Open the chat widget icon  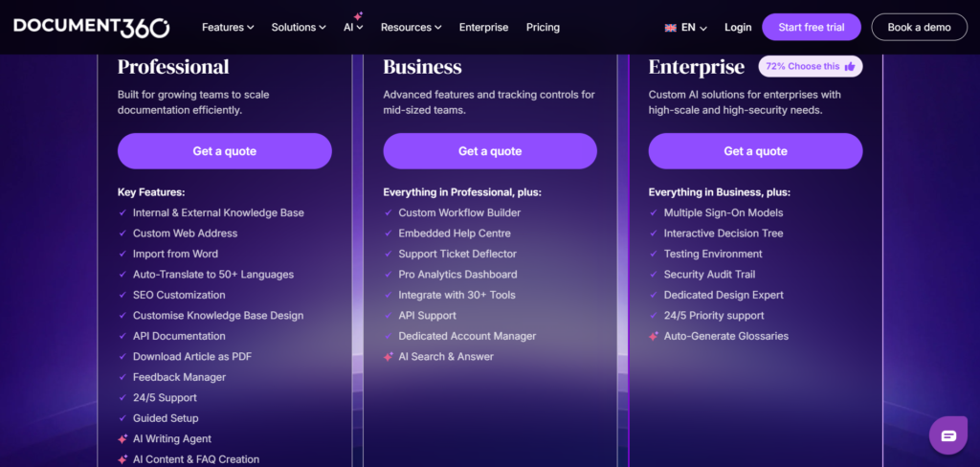[x=948, y=435]
